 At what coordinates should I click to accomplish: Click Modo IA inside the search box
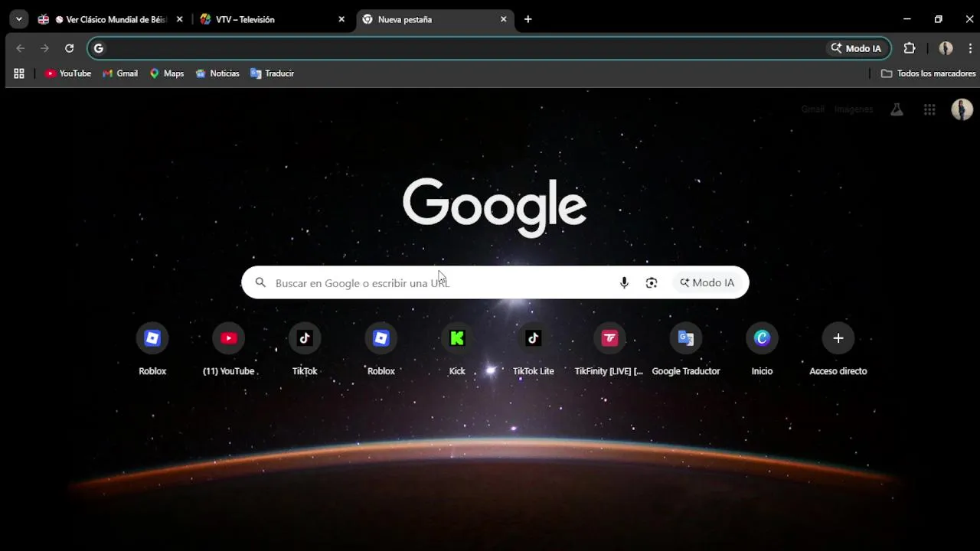[x=707, y=282]
